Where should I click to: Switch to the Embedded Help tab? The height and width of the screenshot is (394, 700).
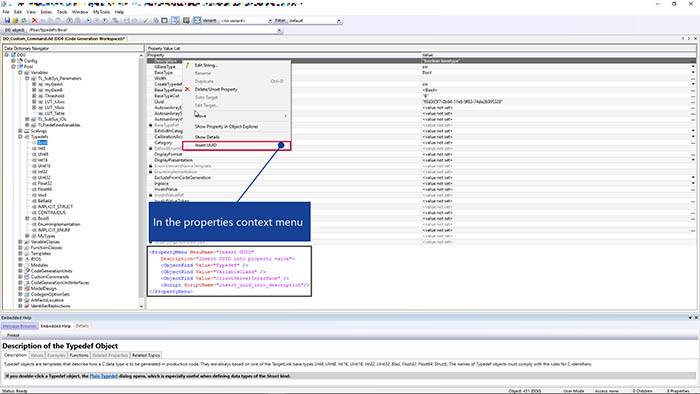(56, 326)
